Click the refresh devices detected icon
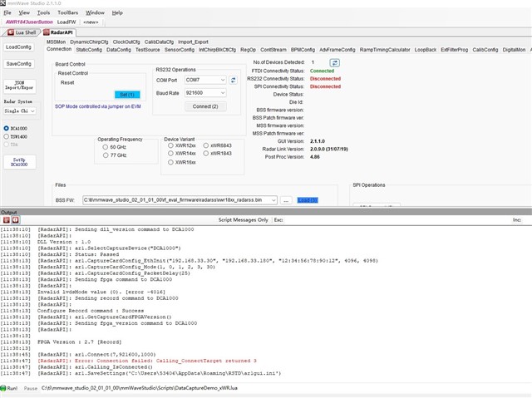Image resolution: width=532 pixels, height=398 pixels. (334, 62)
